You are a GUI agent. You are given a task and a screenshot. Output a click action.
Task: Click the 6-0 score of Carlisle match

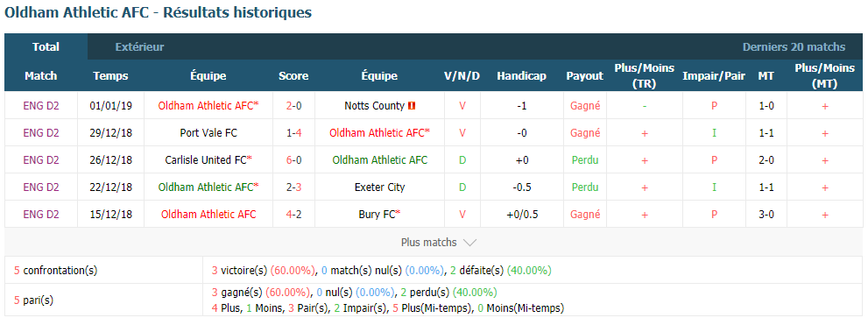coord(293,160)
